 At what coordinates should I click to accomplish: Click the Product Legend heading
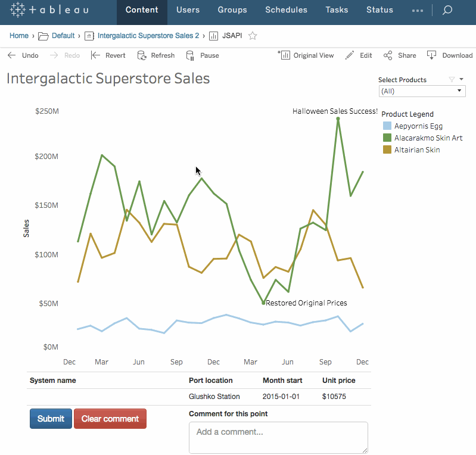407,114
